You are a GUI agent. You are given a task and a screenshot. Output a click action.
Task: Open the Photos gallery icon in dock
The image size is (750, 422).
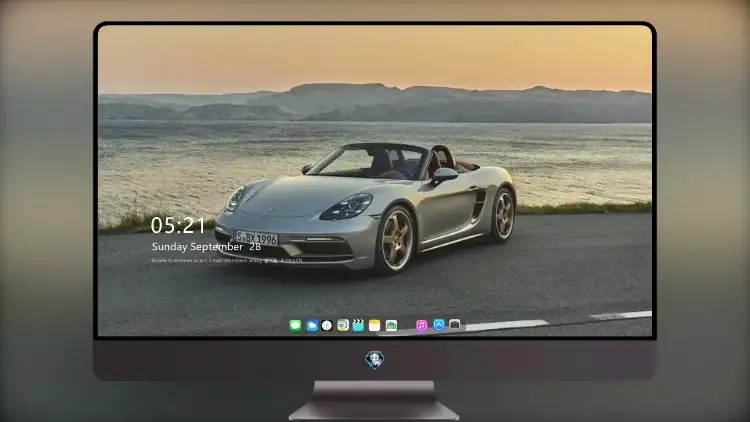pos(391,326)
